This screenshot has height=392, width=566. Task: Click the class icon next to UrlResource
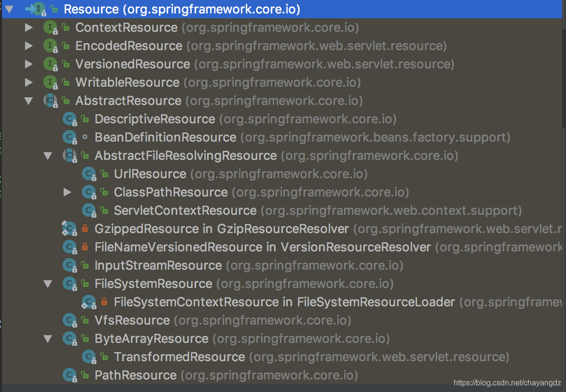(x=89, y=174)
